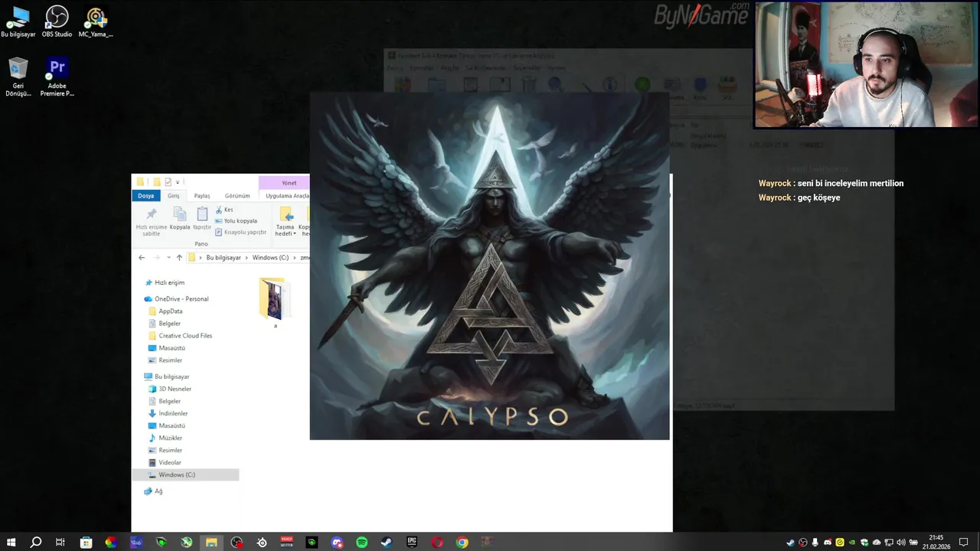The image size is (980, 551).
Task: Switch to the Giriş ribbon tab
Action: (174, 196)
